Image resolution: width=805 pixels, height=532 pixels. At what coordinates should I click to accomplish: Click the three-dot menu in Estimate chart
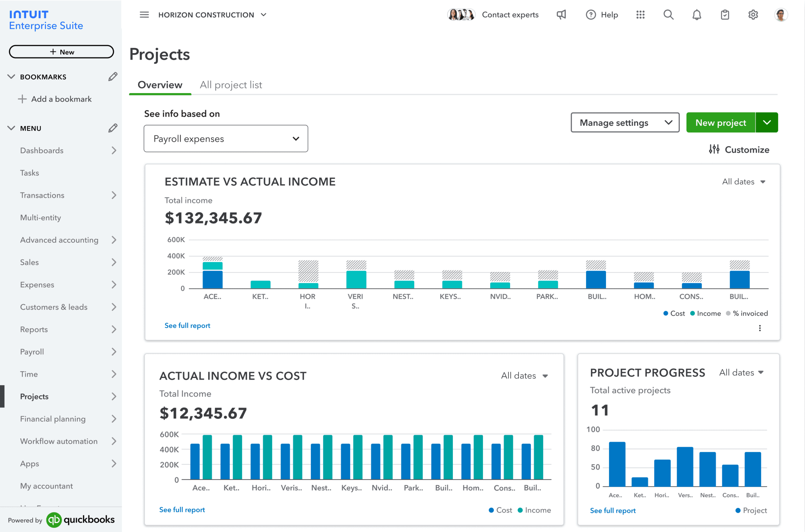(759, 328)
